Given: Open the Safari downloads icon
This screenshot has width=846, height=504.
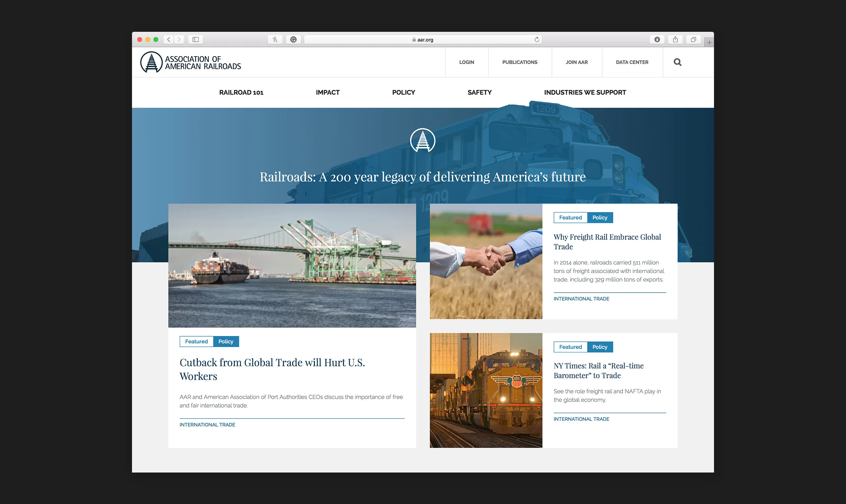Looking at the screenshot, I should click(x=657, y=39).
